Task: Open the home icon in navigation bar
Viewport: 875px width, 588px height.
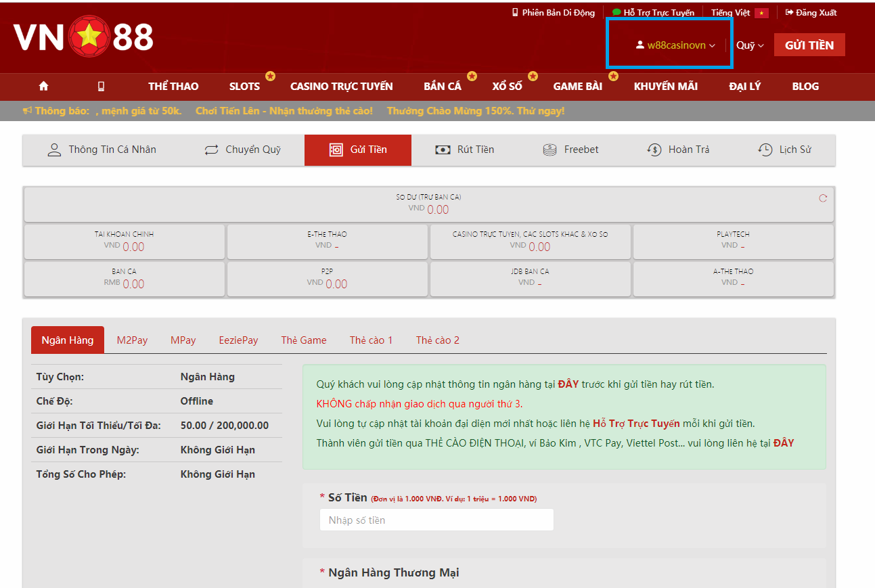Action: (44, 86)
